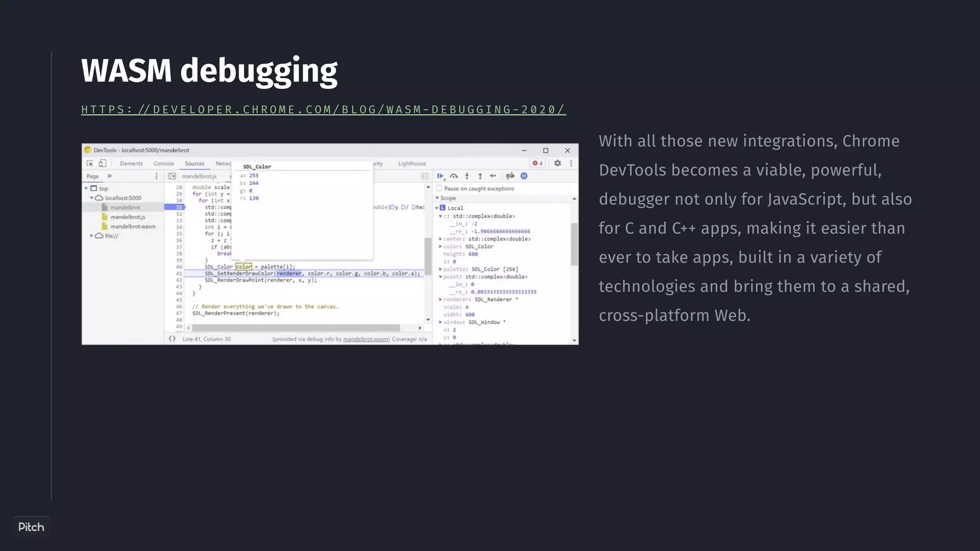The image size is (980, 551).
Task: Click the editor vertical scrollbar thumb
Action: tap(428, 256)
